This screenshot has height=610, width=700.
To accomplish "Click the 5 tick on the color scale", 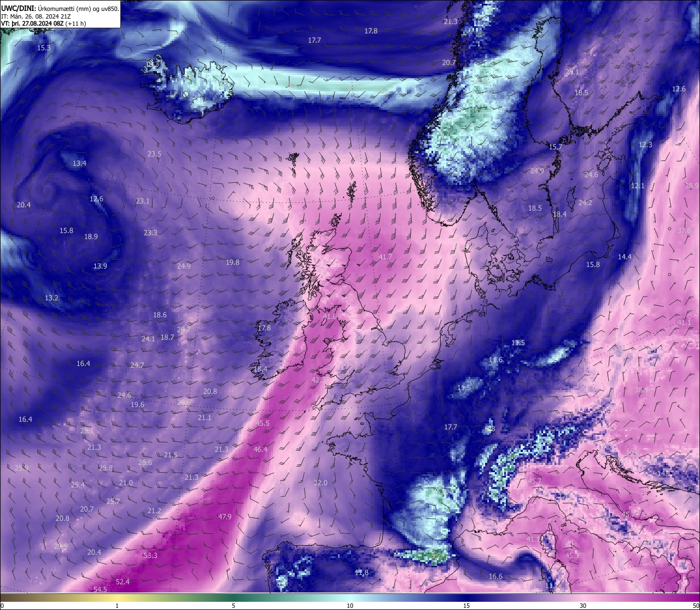I will [234, 606].
